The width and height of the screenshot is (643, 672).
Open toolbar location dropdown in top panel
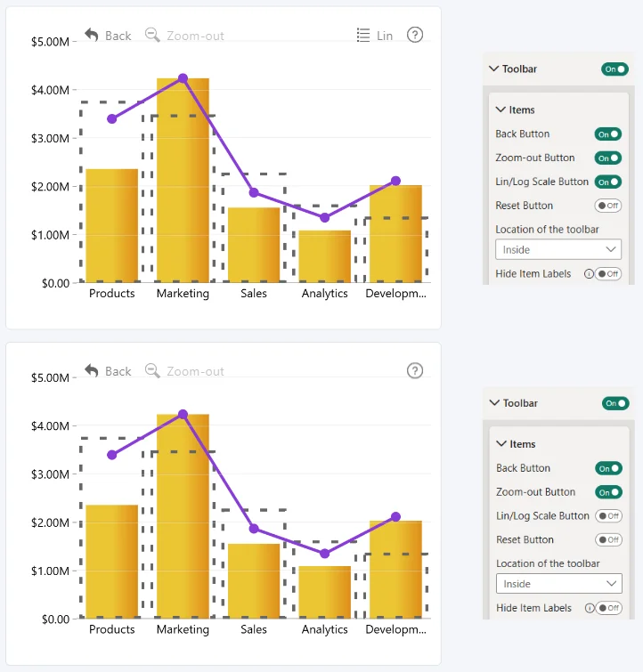click(558, 249)
